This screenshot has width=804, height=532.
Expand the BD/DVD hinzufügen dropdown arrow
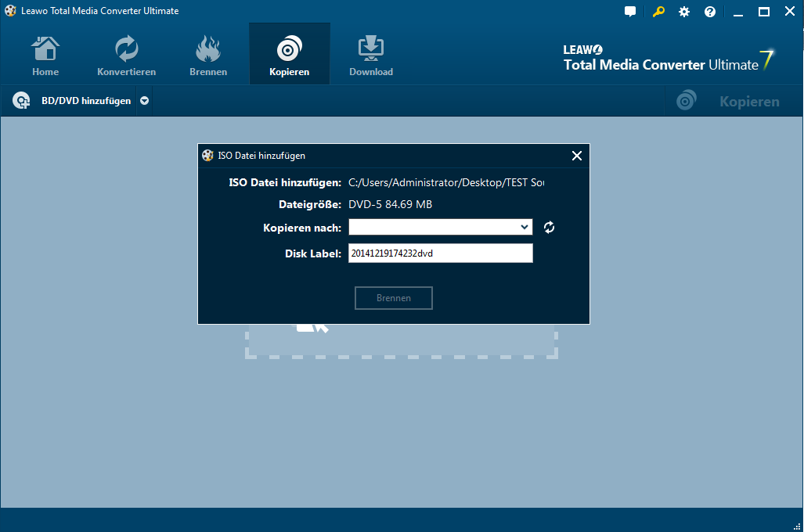tap(145, 101)
